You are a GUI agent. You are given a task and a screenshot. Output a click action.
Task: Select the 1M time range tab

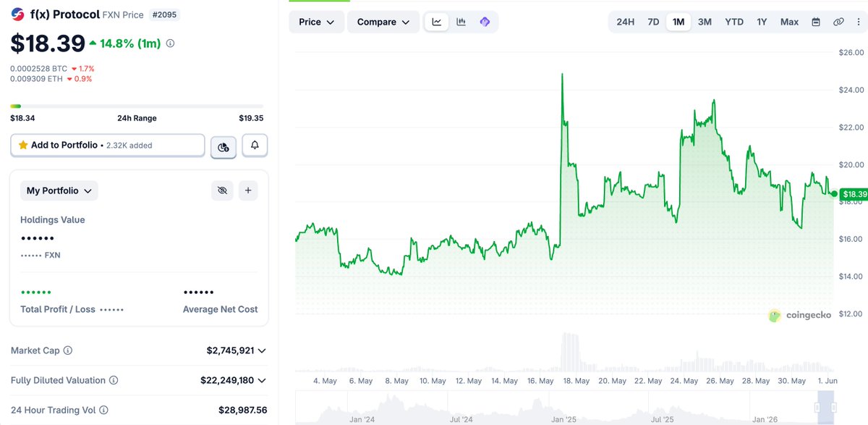pos(678,22)
